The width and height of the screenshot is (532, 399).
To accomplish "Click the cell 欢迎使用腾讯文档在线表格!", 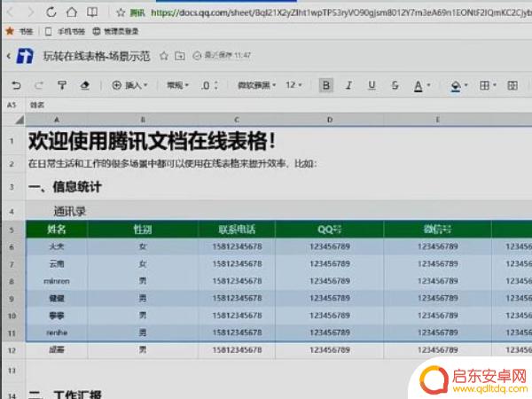I will pos(152,141).
